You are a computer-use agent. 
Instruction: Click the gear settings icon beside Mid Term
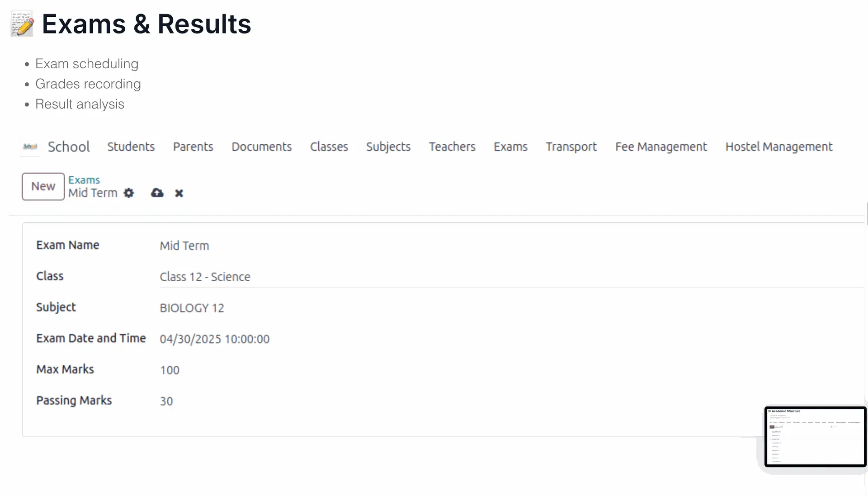pos(129,193)
